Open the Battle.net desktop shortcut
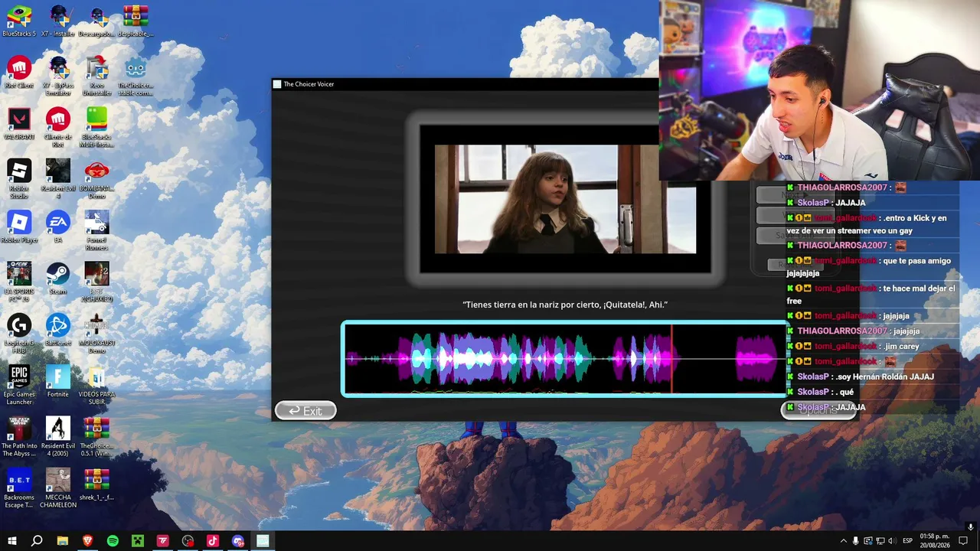Screen dimensions: 980x551 [58, 330]
